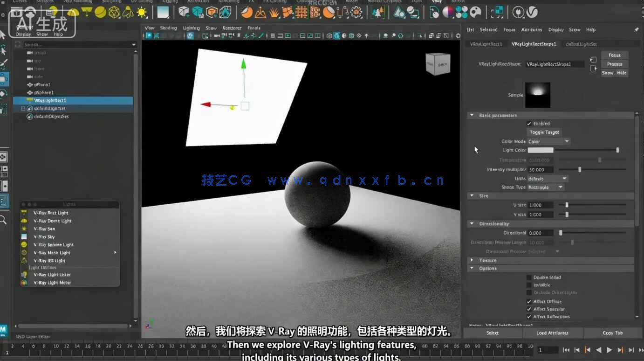This screenshot has height=361, width=644.
Task: Click the Toggle Target button
Action: click(544, 132)
